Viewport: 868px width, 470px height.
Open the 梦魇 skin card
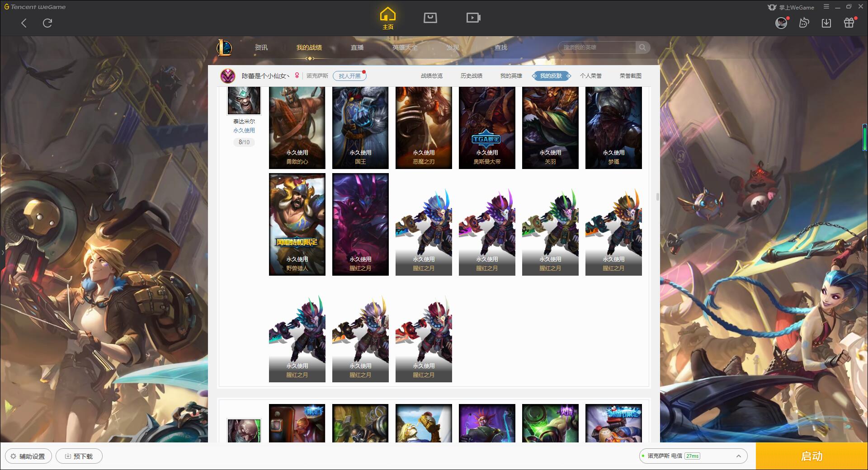(x=613, y=128)
